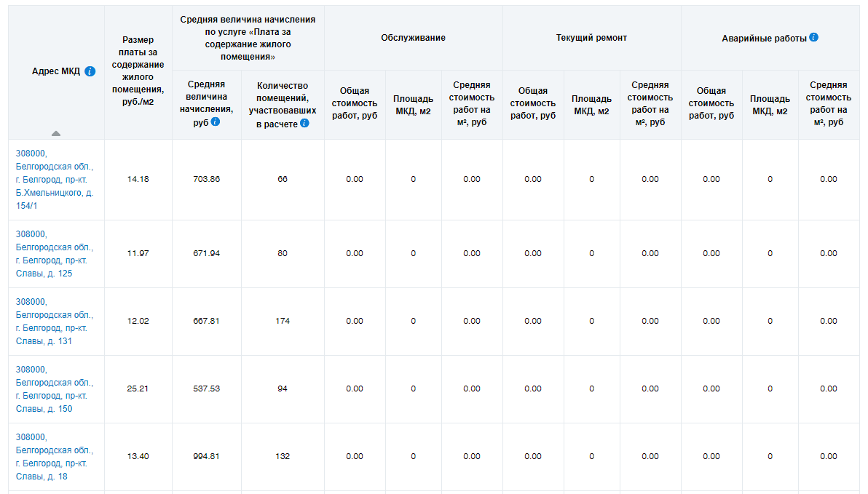Click info icon next to Аварийные работы
Screen dimensions: 868x494
click(813, 37)
